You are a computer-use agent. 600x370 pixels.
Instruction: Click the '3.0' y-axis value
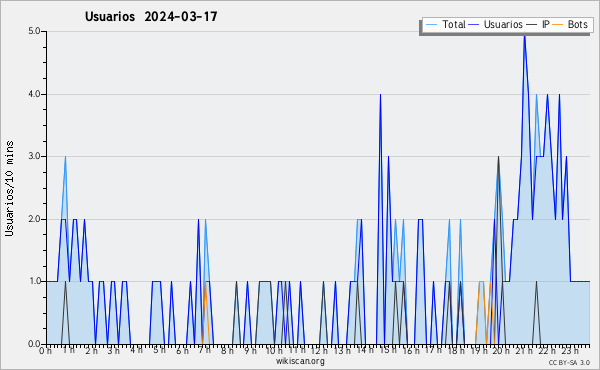tap(34, 156)
